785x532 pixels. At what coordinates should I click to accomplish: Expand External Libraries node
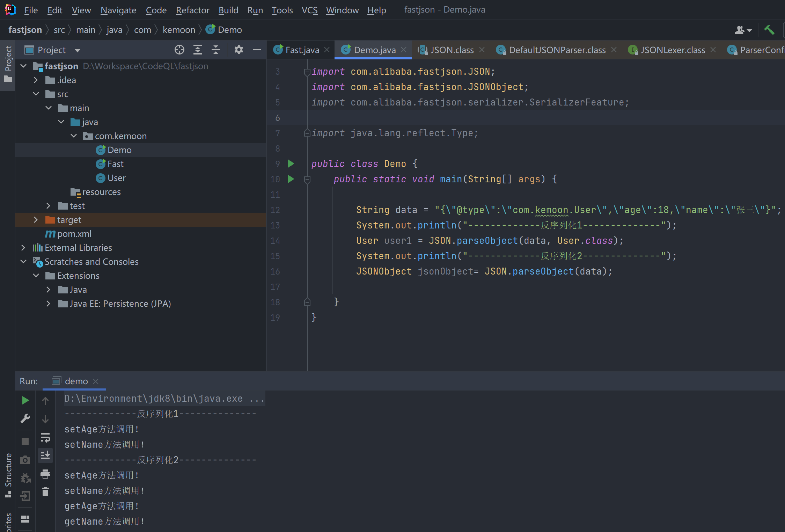click(23, 248)
